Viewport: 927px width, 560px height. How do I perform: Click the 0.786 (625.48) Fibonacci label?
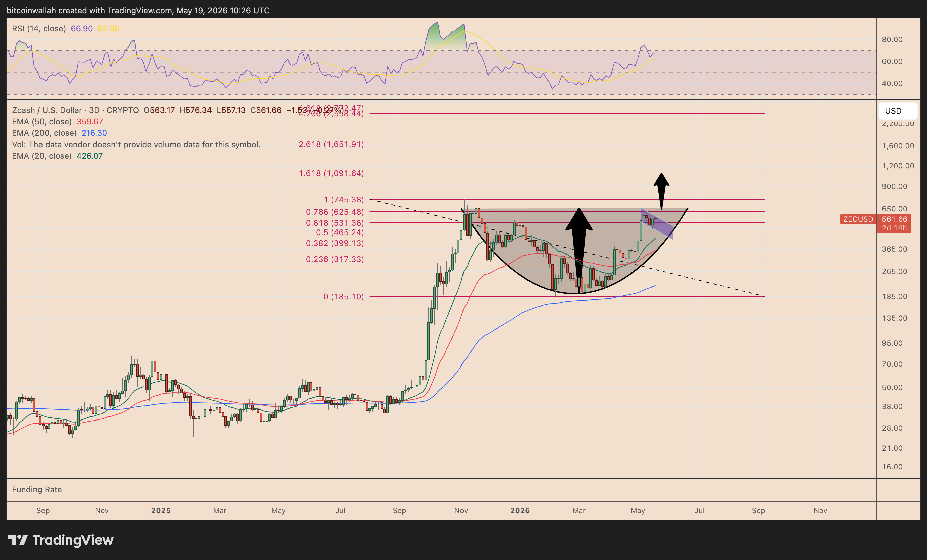335,212
